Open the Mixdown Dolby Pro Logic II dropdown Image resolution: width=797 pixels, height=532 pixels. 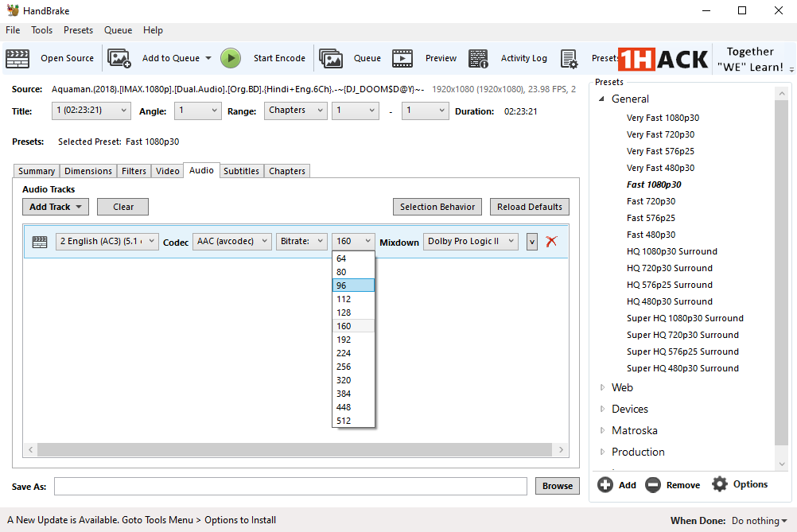point(471,241)
